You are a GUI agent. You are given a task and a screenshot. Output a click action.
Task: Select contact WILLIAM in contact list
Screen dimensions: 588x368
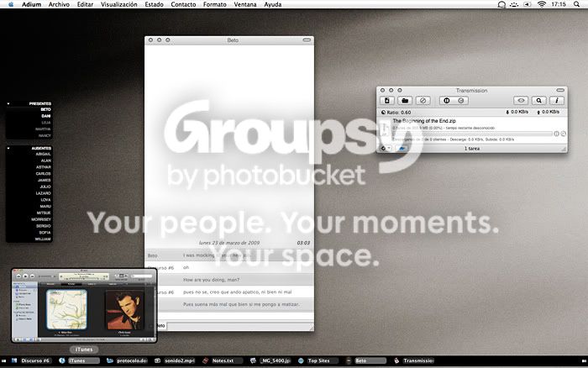tap(43, 239)
